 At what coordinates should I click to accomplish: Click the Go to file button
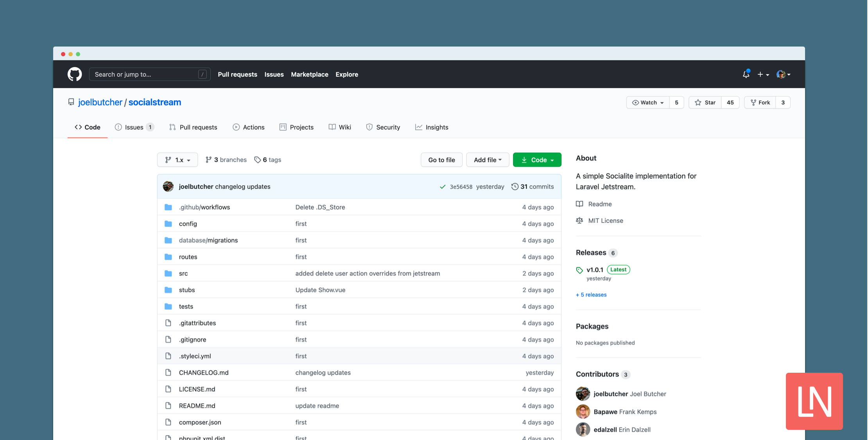click(441, 160)
